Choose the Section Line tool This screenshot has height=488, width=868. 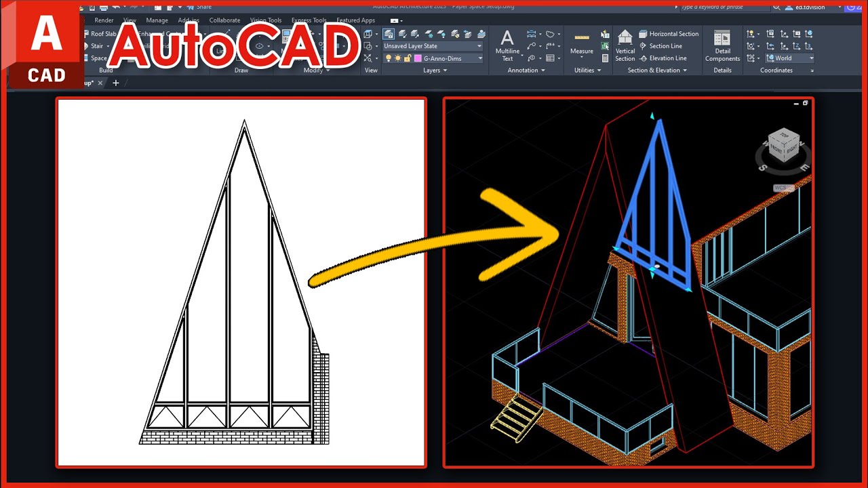point(660,46)
